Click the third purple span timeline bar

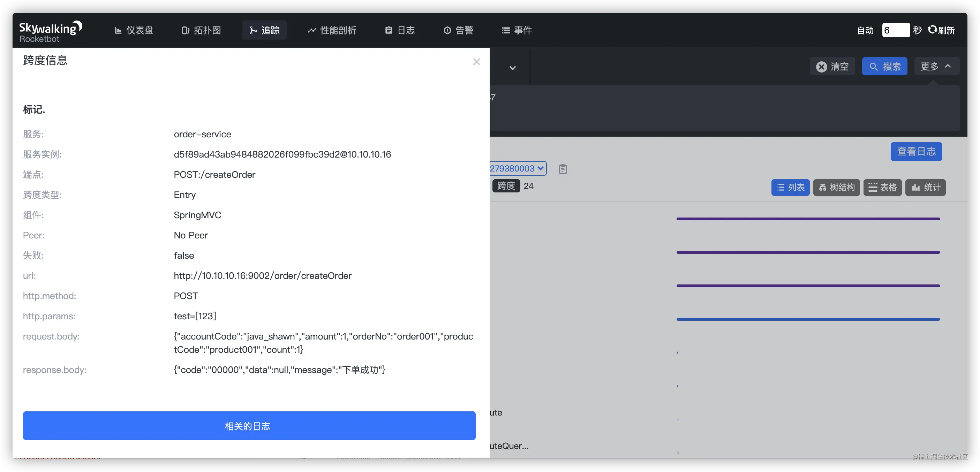tap(808, 286)
